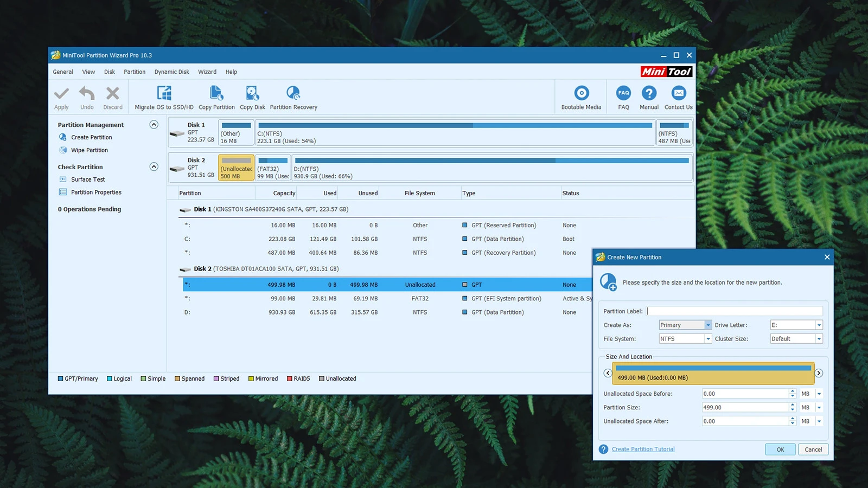The width and height of the screenshot is (868, 488).
Task: Click the Partition Size value field
Action: 745,407
